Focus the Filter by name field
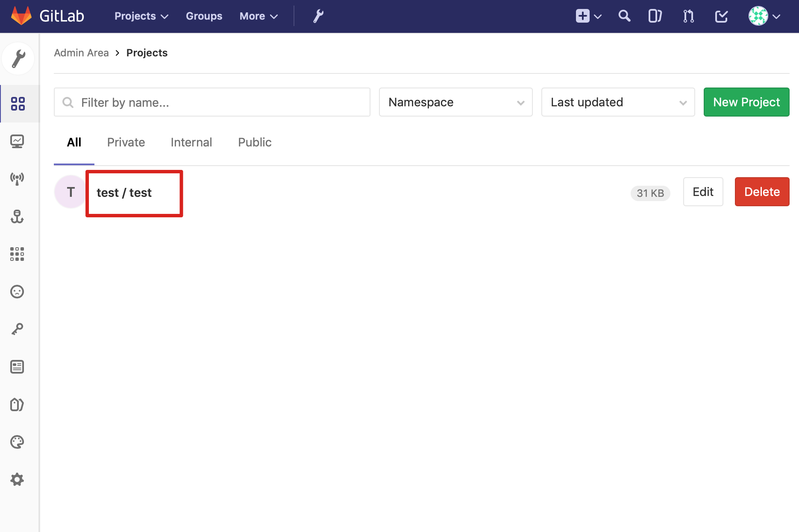Screen dimensions: 799x532 point(212,102)
